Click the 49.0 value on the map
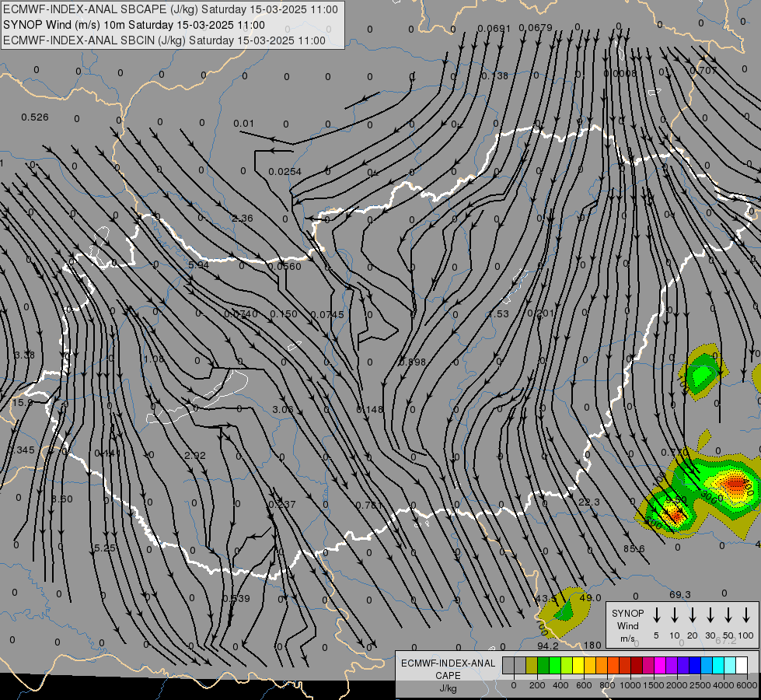 590,597
